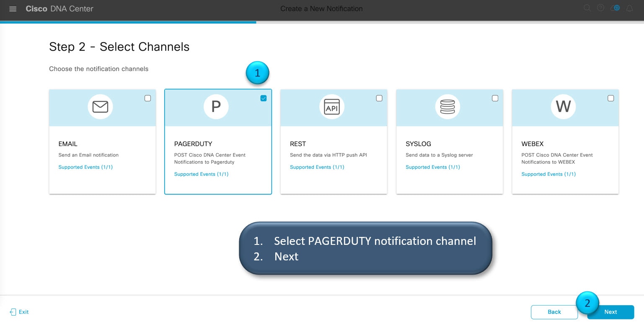The height and width of the screenshot is (324, 644).
Task: Click the PAGERDUTY card title
Action: tap(193, 144)
